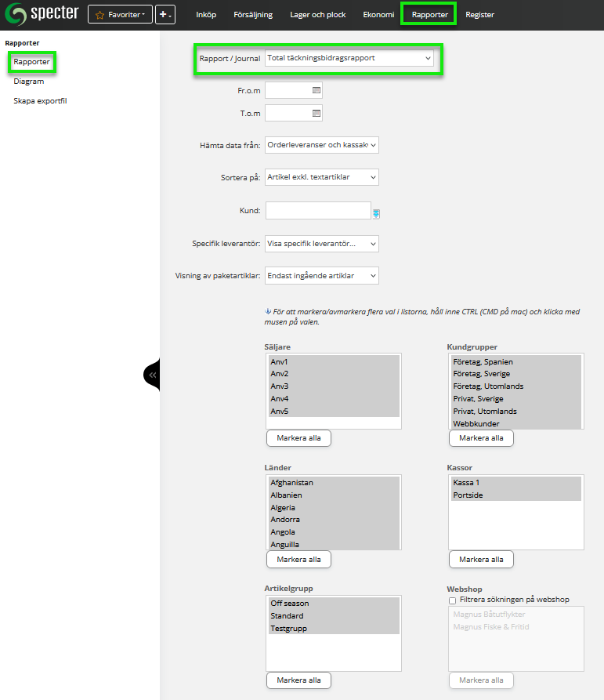Open the plus quick-add menu

[x=165, y=15]
